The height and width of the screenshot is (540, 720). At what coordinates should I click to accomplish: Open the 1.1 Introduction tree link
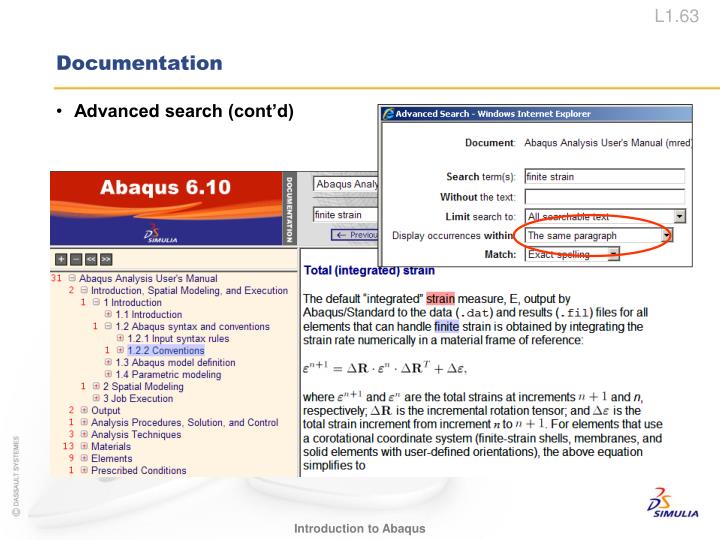tap(149, 314)
